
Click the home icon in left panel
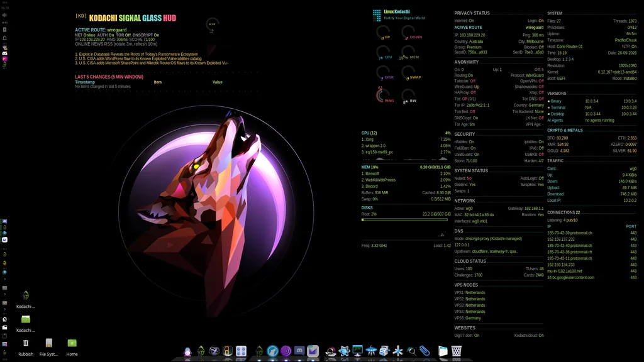tap(4, 319)
